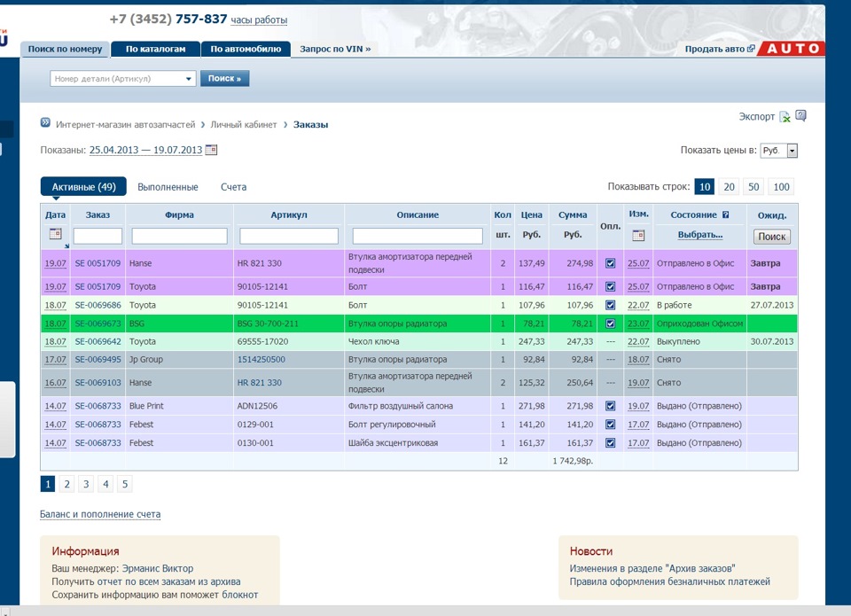Click the Фирма filter input field
Screen dimensions: 851x616
(x=179, y=236)
